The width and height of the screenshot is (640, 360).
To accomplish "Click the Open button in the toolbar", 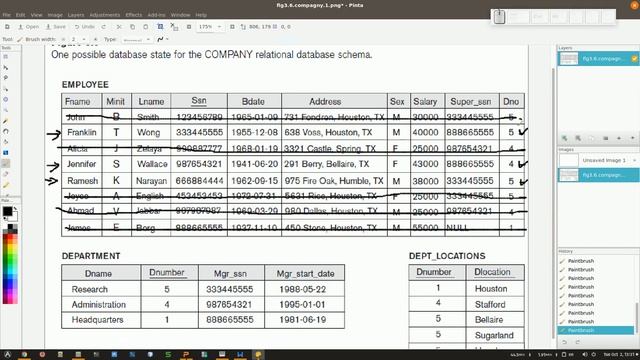I will coord(28,27).
